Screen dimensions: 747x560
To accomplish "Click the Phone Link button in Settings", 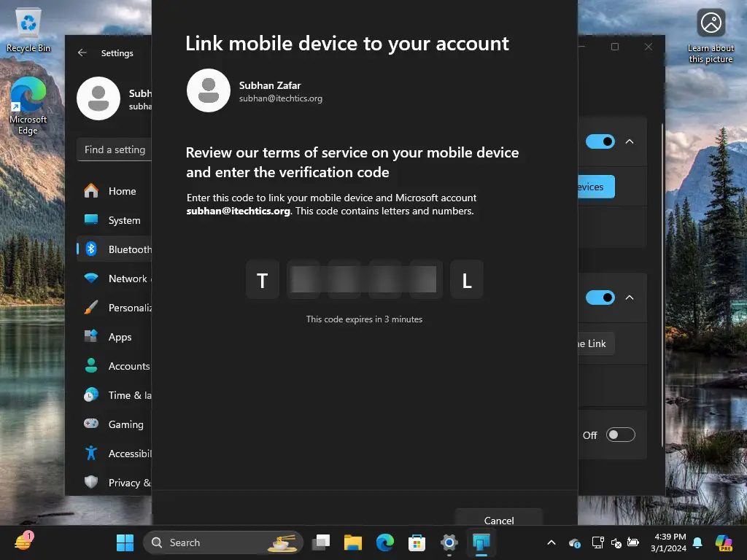I will [x=596, y=343].
